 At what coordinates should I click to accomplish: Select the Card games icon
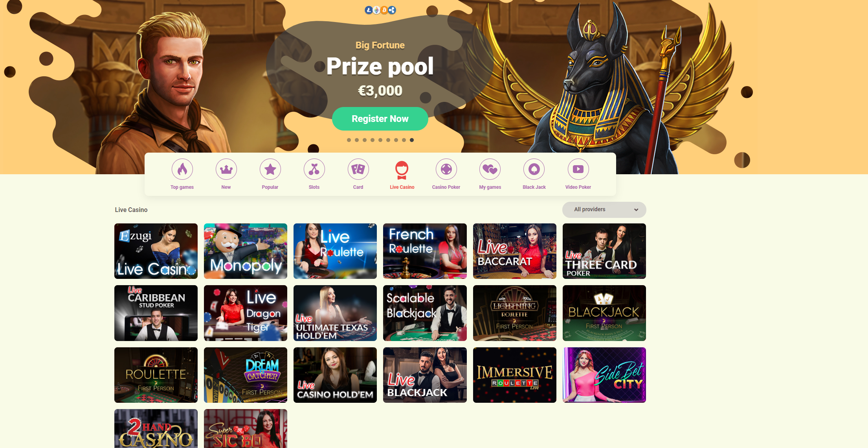[358, 170]
